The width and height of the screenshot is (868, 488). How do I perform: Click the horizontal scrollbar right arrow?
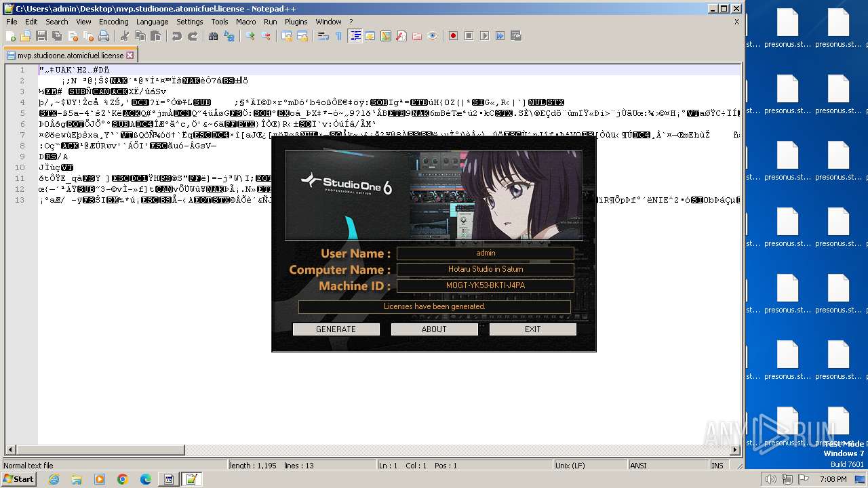click(736, 449)
